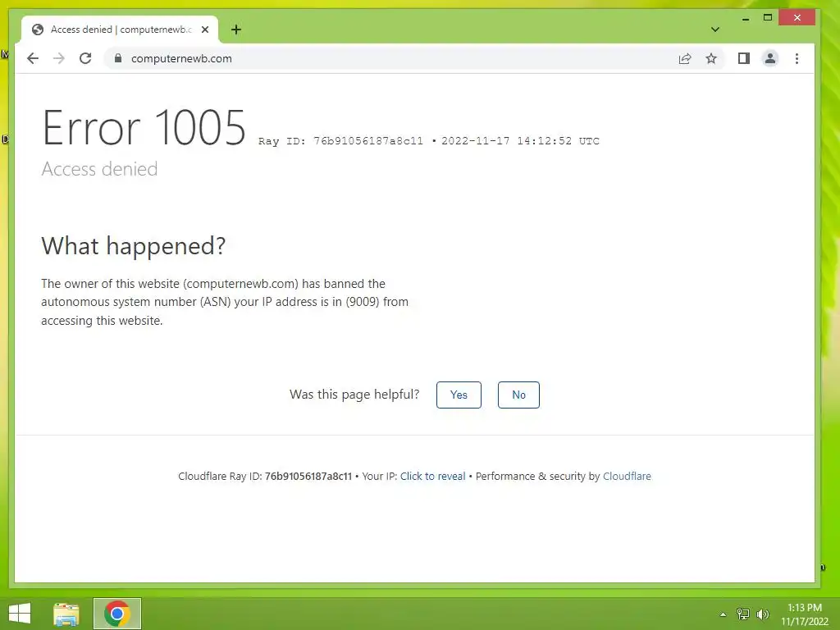Click the What happened? heading
The height and width of the screenshot is (630, 840).
(x=134, y=246)
